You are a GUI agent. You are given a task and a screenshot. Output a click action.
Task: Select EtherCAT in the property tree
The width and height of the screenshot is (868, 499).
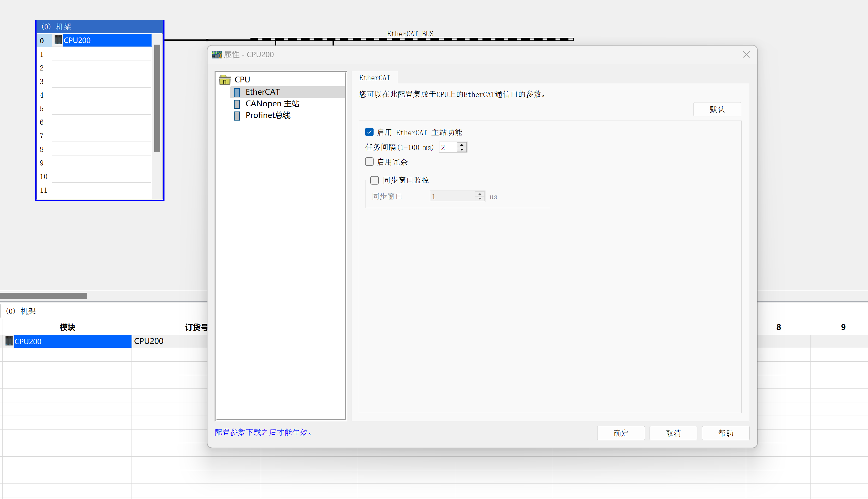pos(262,92)
